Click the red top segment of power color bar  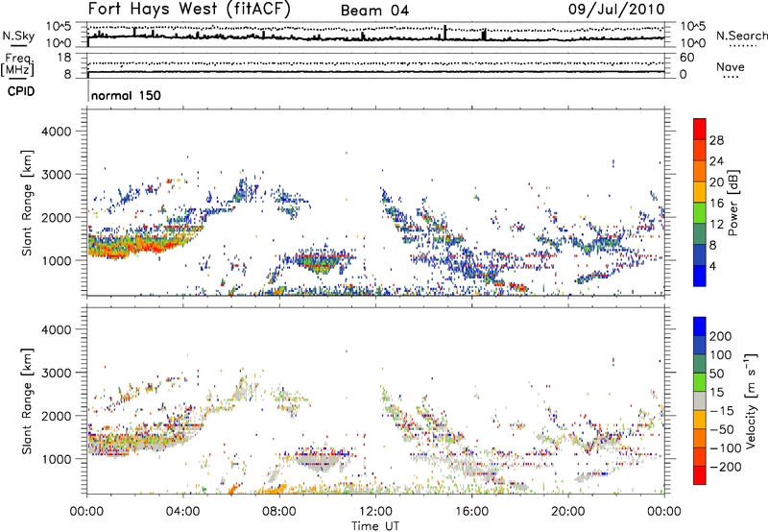point(700,129)
